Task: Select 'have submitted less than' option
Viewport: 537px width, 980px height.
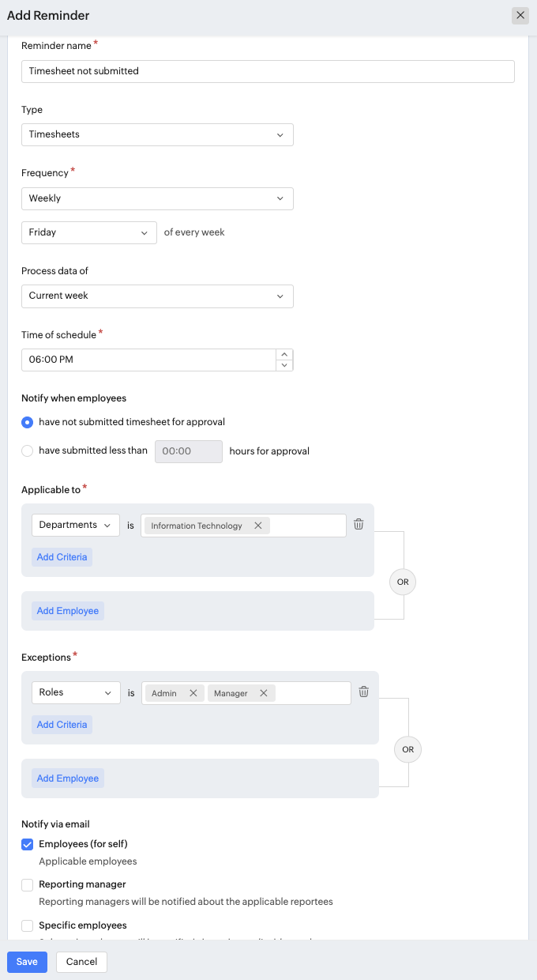Action: (28, 450)
